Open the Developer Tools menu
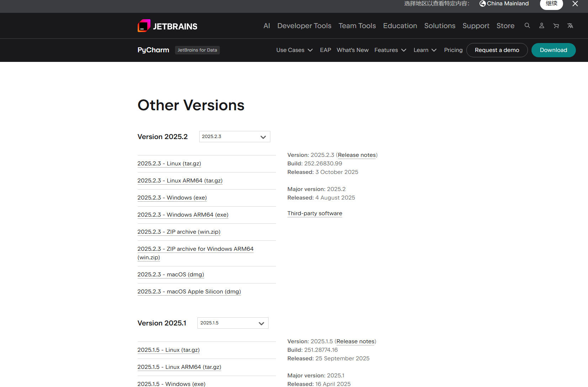 [304, 26]
